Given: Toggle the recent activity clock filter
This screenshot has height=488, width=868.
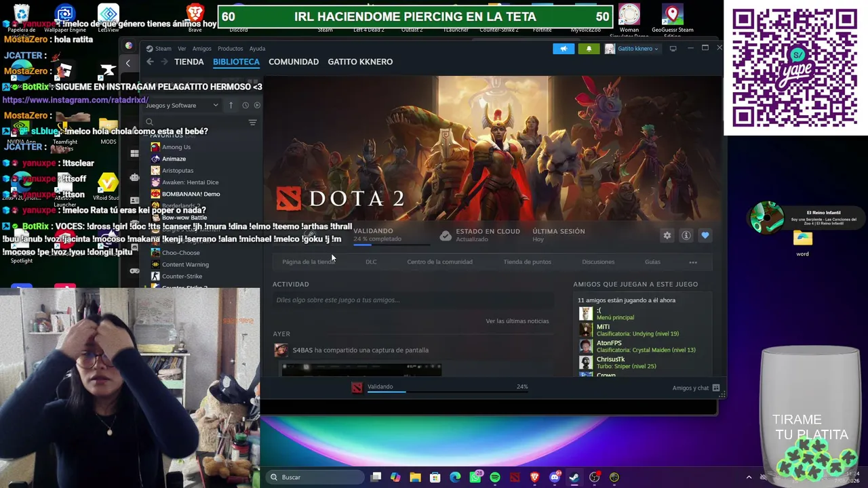Looking at the screenshot, I should [245, 105].
